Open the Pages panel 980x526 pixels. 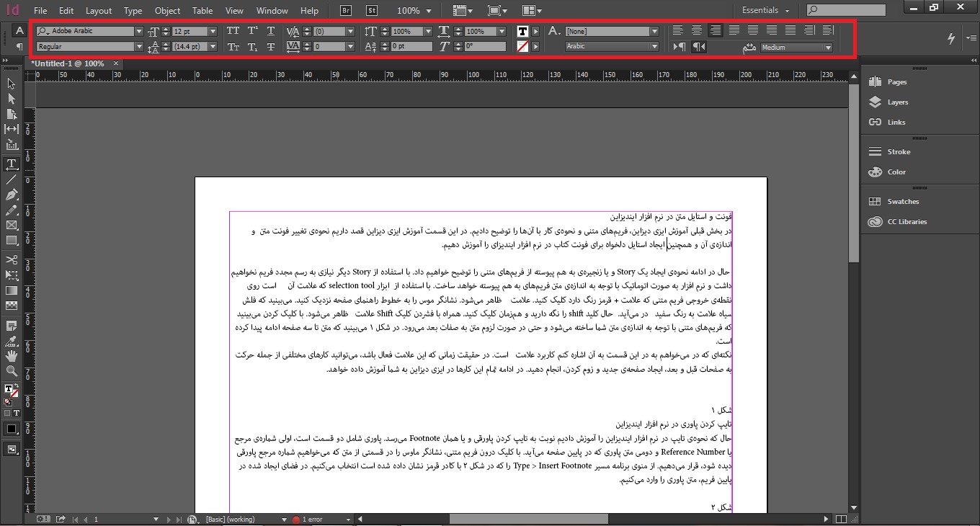tap(897, 82)
